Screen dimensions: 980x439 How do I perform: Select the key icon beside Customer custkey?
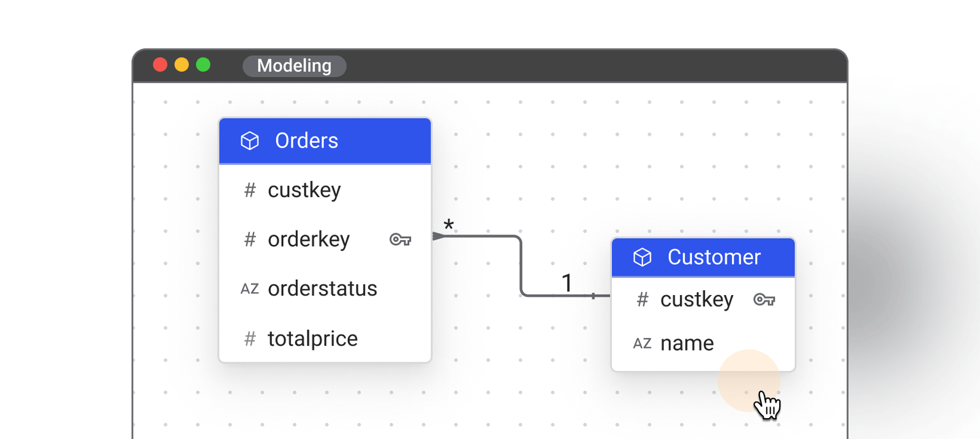[764, 300]
